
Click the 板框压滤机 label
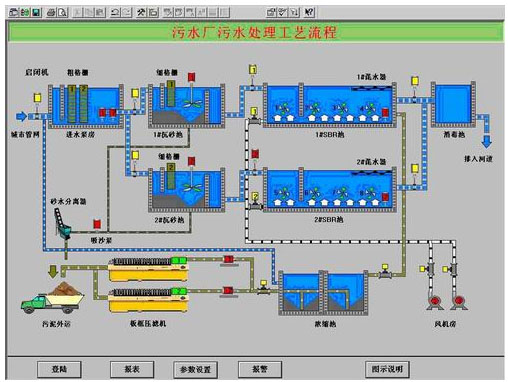(x=148, y=323)
